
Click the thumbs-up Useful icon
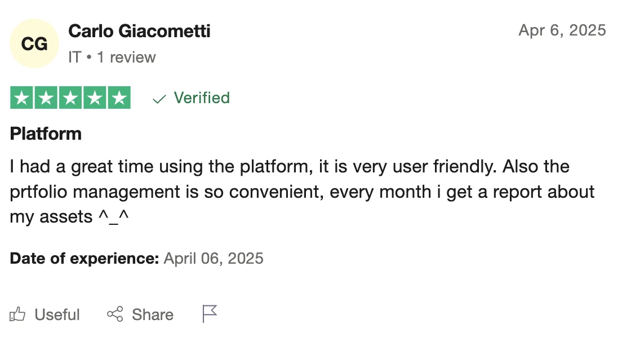coord(17,314)
